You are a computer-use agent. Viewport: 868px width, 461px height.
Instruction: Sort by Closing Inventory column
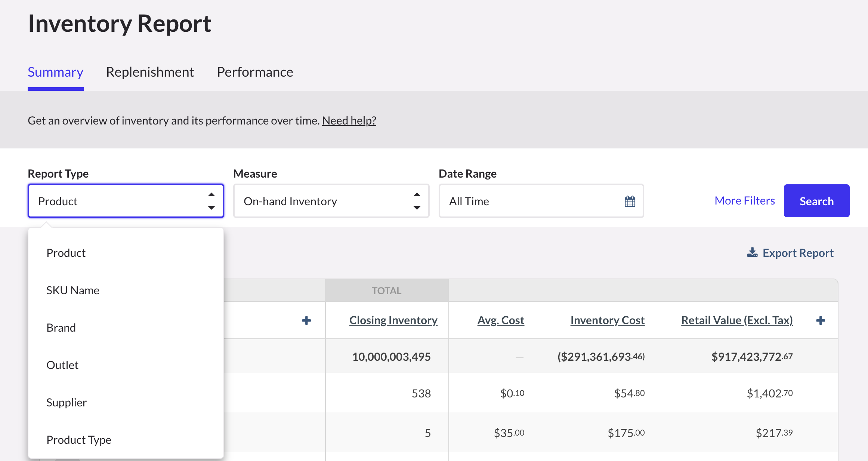coord(393,320)
